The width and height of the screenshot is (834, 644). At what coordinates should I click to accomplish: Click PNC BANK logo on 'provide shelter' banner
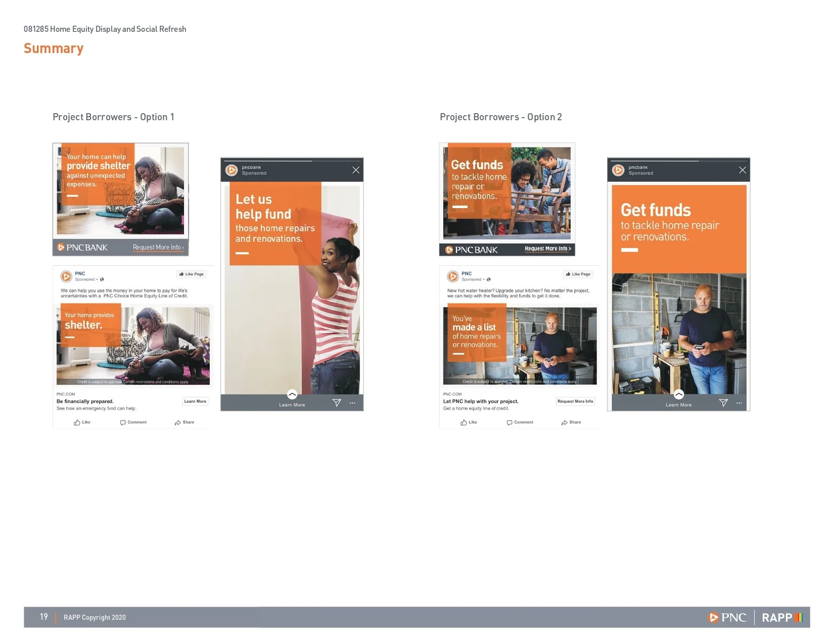(x=82, y=247)
